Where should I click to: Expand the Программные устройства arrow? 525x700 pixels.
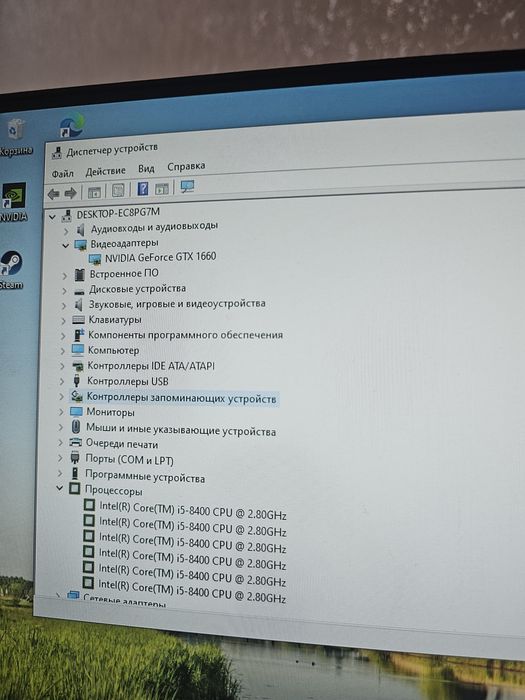pyautogui.click(x=60, y=473)
